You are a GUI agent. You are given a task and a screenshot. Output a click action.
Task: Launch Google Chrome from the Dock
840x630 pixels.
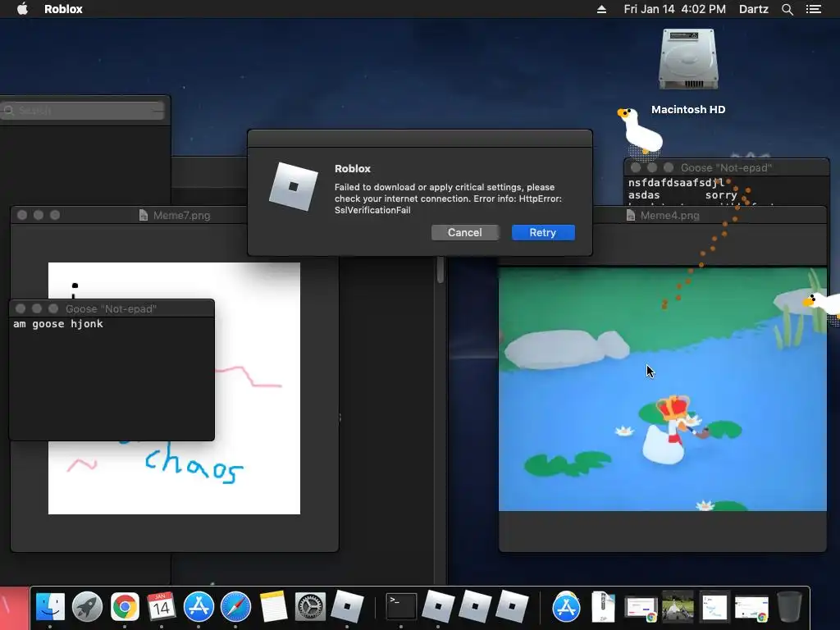click(x=125, y=607)
